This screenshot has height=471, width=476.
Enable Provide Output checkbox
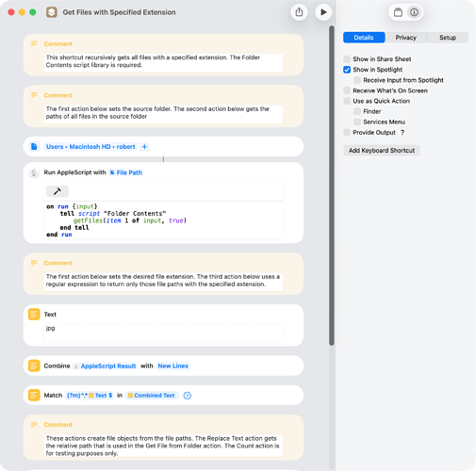pos(347,132)
